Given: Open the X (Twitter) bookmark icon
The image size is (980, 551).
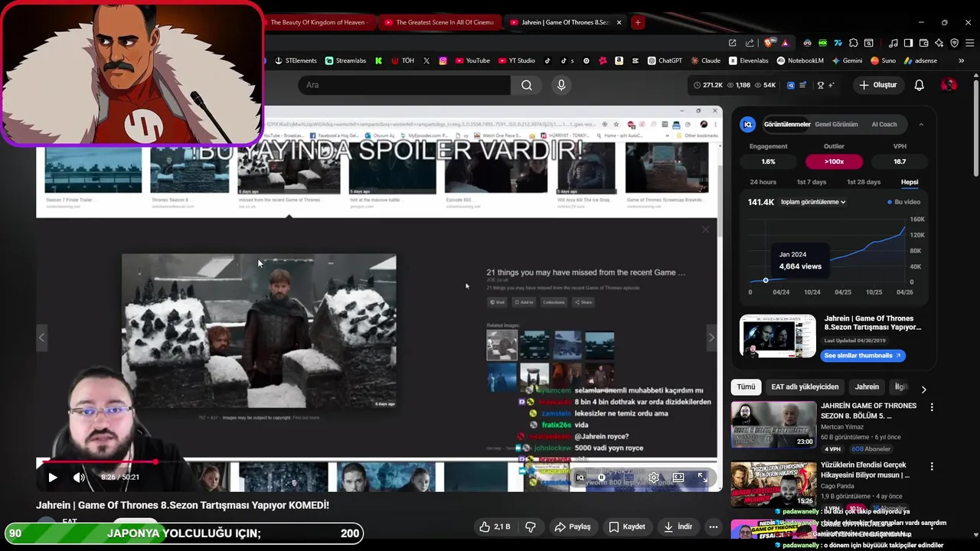Looking at the screenshot, I should click(x=426, y=60).
